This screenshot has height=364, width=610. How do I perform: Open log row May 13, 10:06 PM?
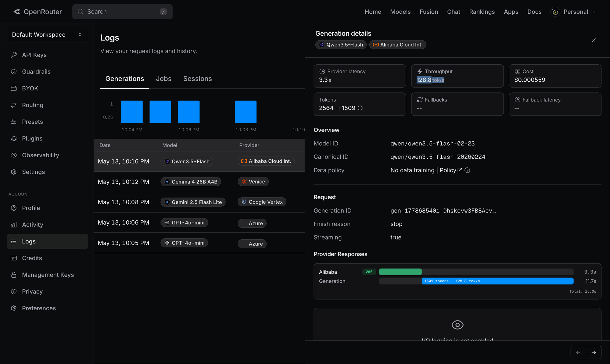coord(199,223)
